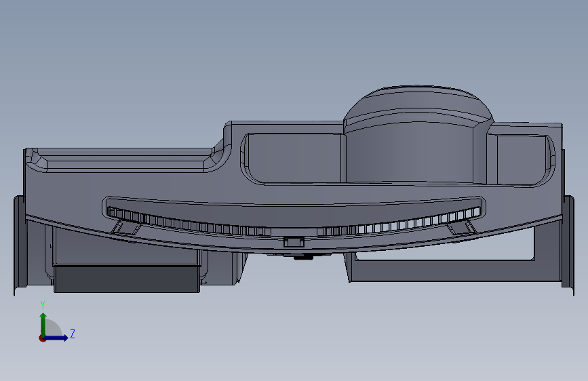Select the dark rectangular block at lower left
This screenshot has width=588, height=381.
pos(127,279)
